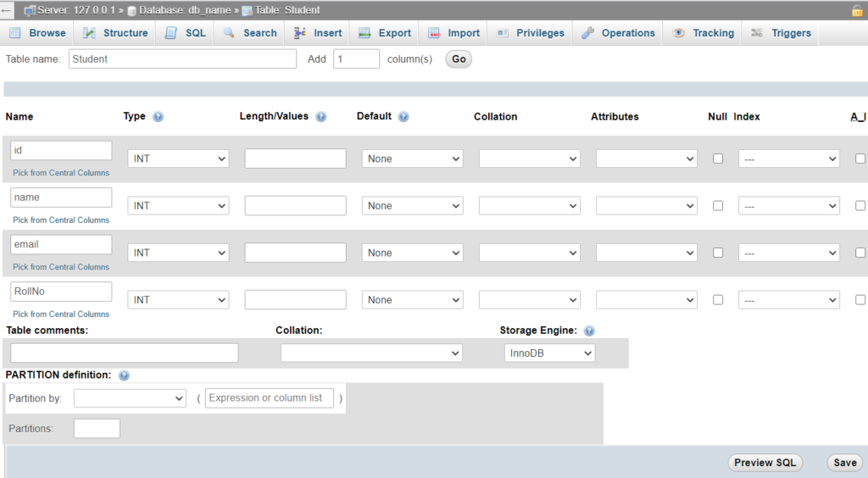Screen dimensions: 868x478
Task: Click the RollNo column name field
Action: coord(61,292)
